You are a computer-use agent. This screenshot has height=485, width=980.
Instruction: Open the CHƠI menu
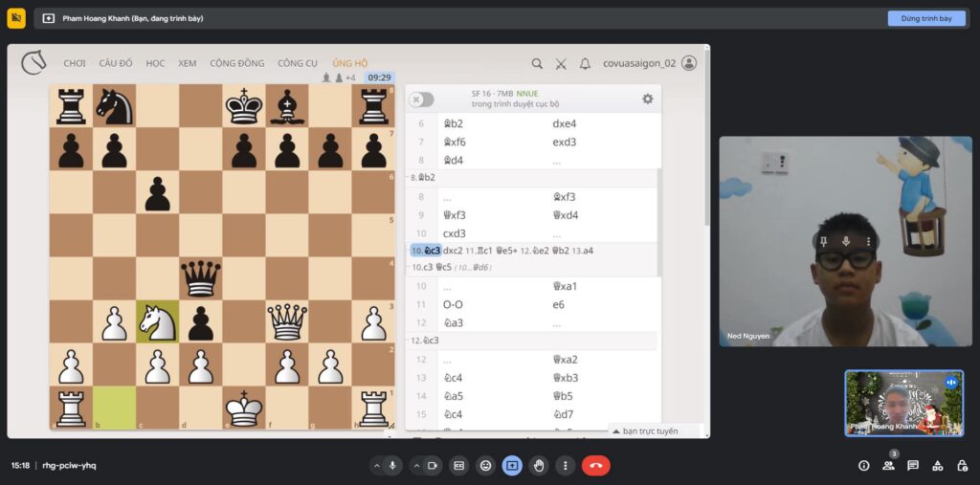[x=75, y=64]
